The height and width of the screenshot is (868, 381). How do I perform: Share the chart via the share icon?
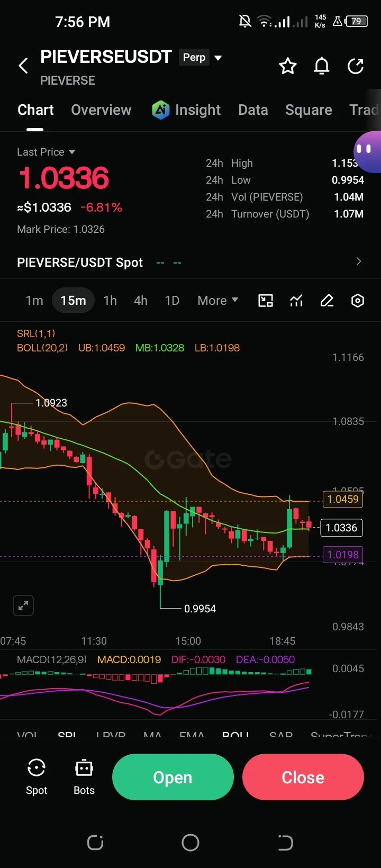coord(356,66)
